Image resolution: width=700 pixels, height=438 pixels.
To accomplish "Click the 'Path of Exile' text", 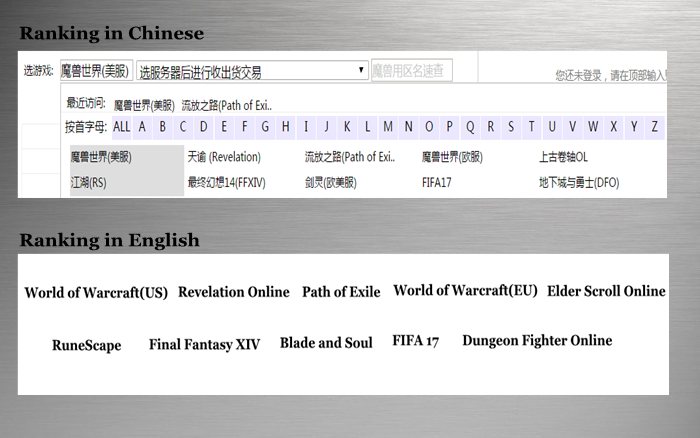I will point(342,292).
